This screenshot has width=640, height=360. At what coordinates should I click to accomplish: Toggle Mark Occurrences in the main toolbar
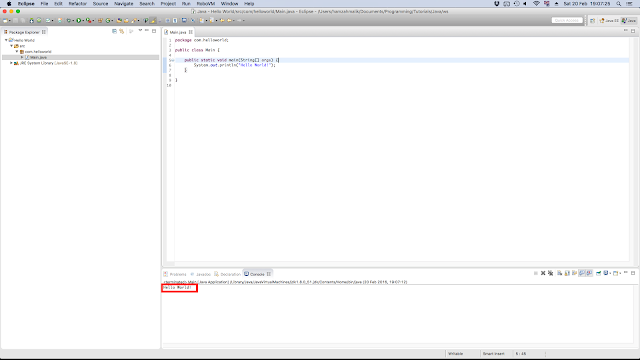(153, 20)
